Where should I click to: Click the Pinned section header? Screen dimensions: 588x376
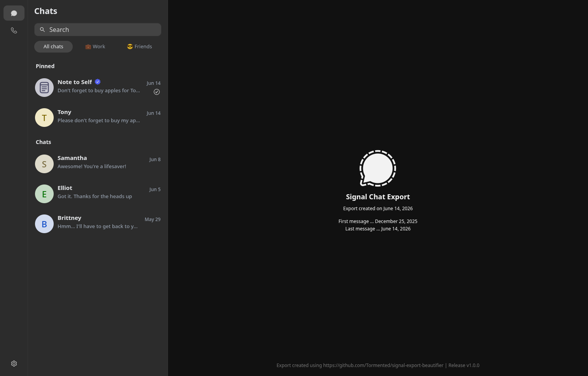(x=45, y=66)
